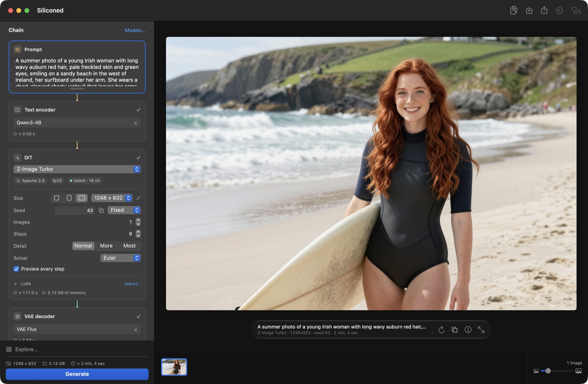Click the Prompt node icon
The height and width of the screenshot is (384, 588).
point(17,49)
